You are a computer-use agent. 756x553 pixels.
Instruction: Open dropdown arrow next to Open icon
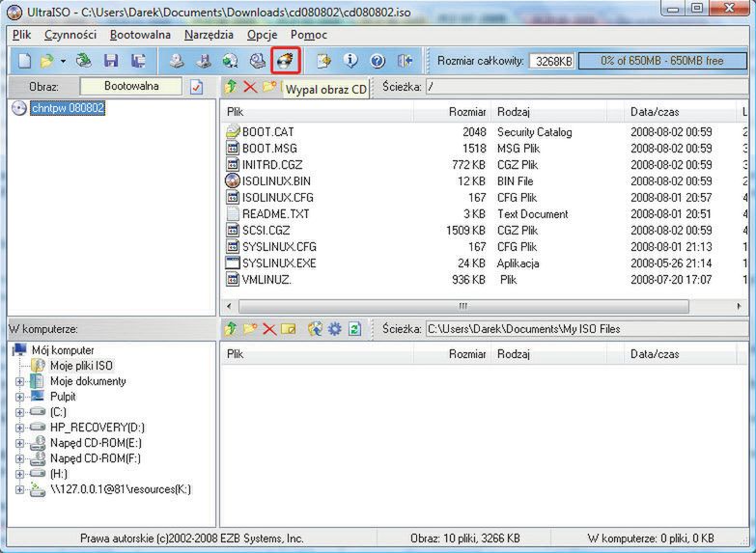[63, 61]
